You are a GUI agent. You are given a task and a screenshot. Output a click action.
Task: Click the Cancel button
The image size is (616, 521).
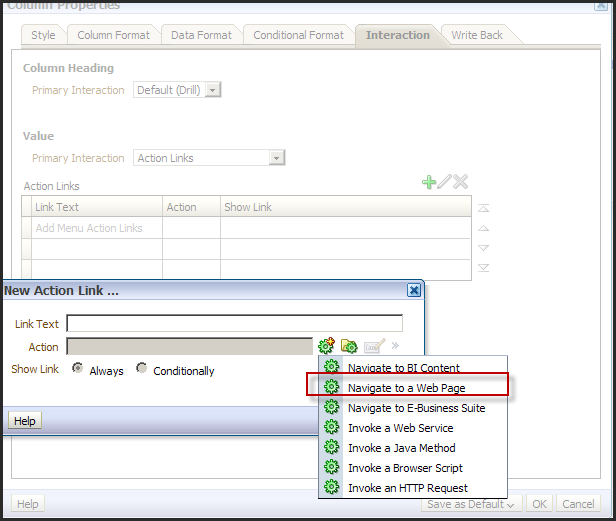[578, 504]
